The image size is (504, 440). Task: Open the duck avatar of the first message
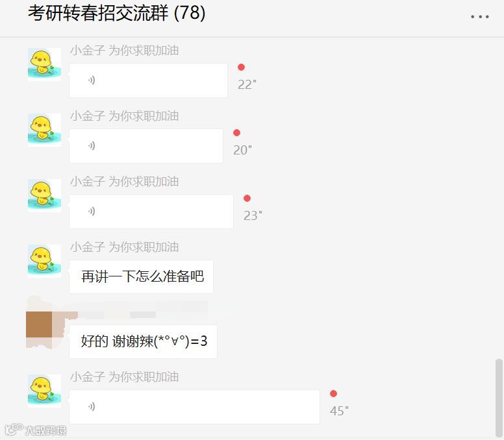point(44,64)
